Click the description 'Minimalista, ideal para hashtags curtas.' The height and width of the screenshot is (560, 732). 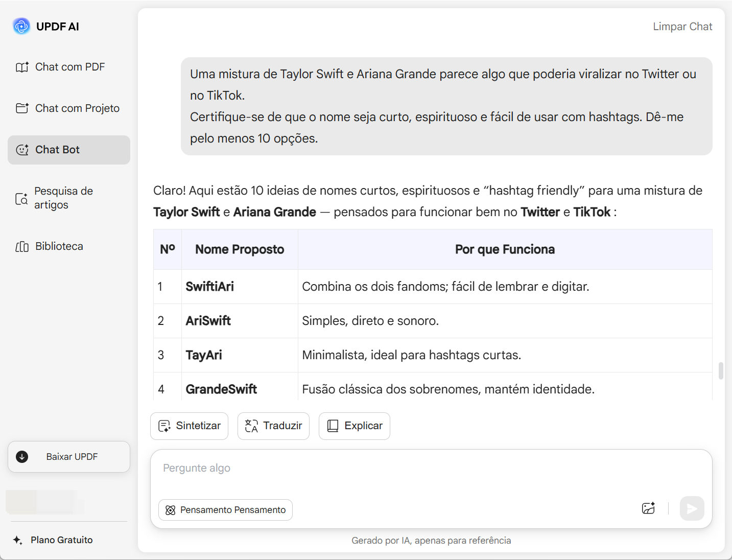point(412,355)
